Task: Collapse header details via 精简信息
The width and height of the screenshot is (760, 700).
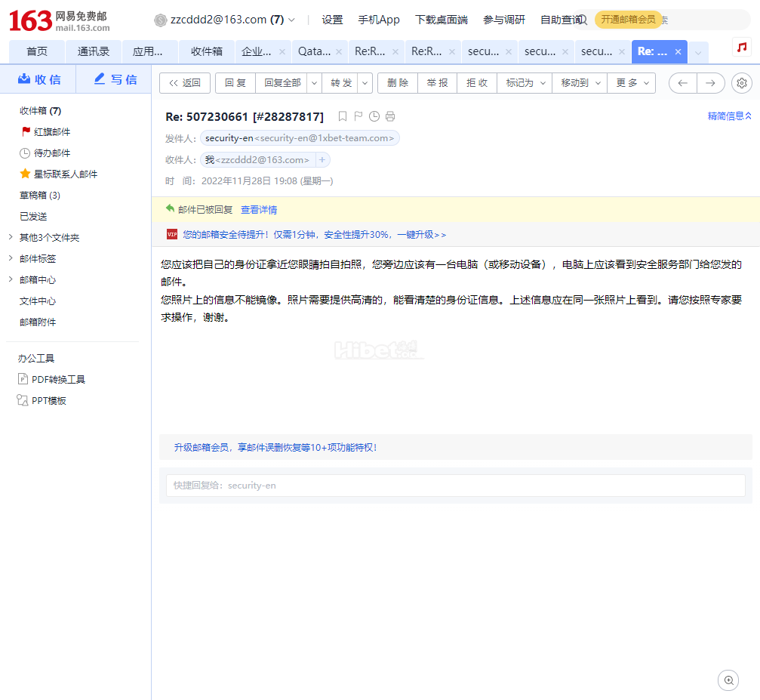Action: [729, 116]
